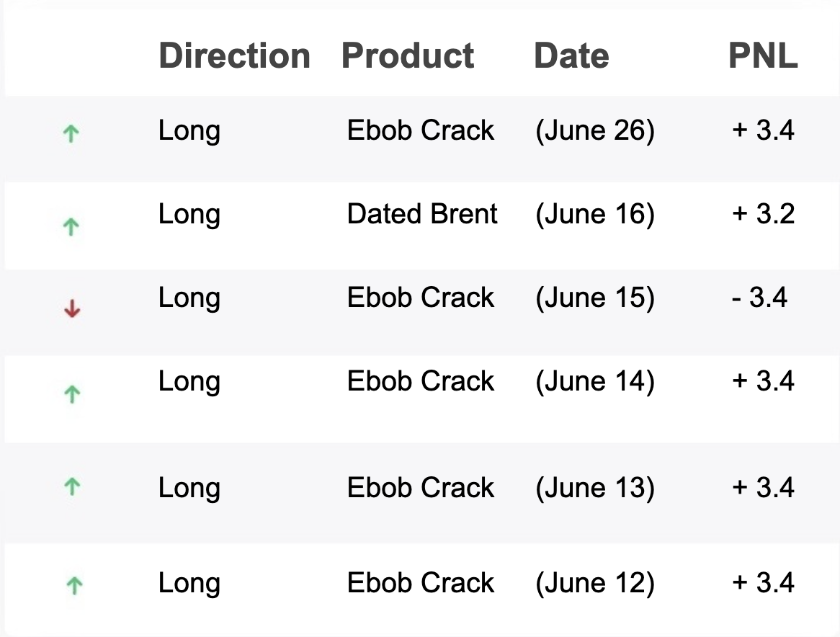
Task: Select the Dated Brent product cell
Action: pos(422,214)
